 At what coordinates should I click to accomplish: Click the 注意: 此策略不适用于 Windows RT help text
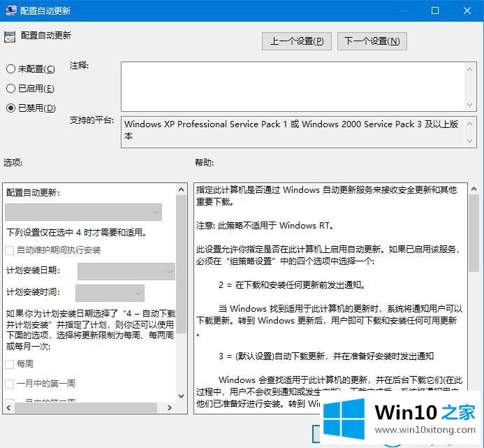[265, 226]
